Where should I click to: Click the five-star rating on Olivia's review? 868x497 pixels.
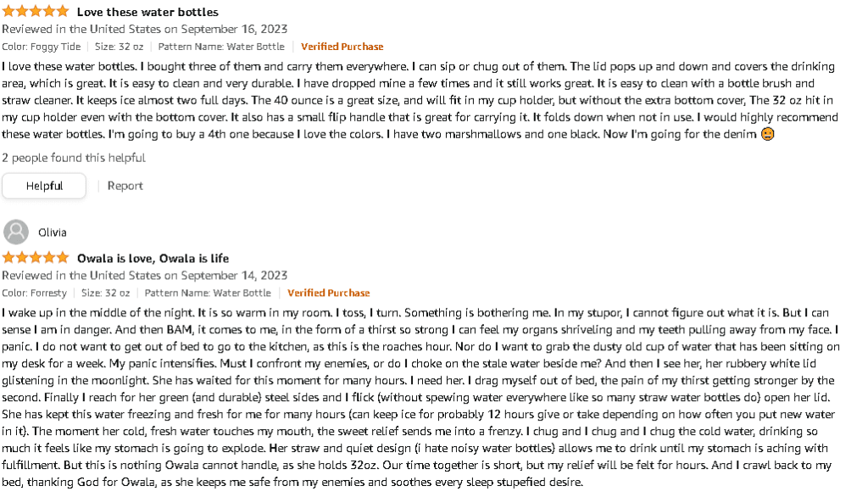(x=36, y=258)
